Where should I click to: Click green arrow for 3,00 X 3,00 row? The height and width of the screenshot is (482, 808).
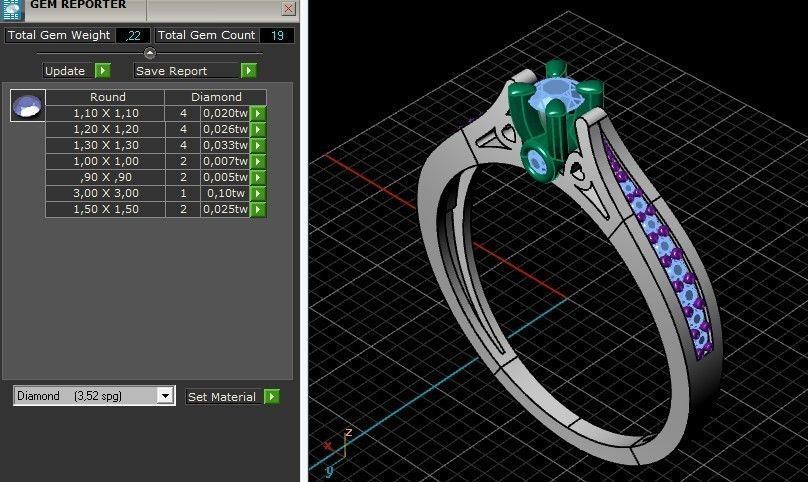click(258, 193)
